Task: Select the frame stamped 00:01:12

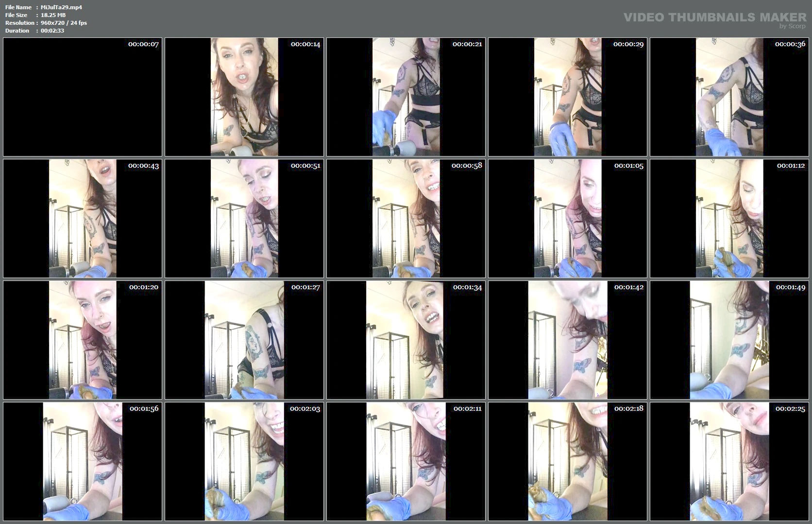Action: click(x=729, y=218)
